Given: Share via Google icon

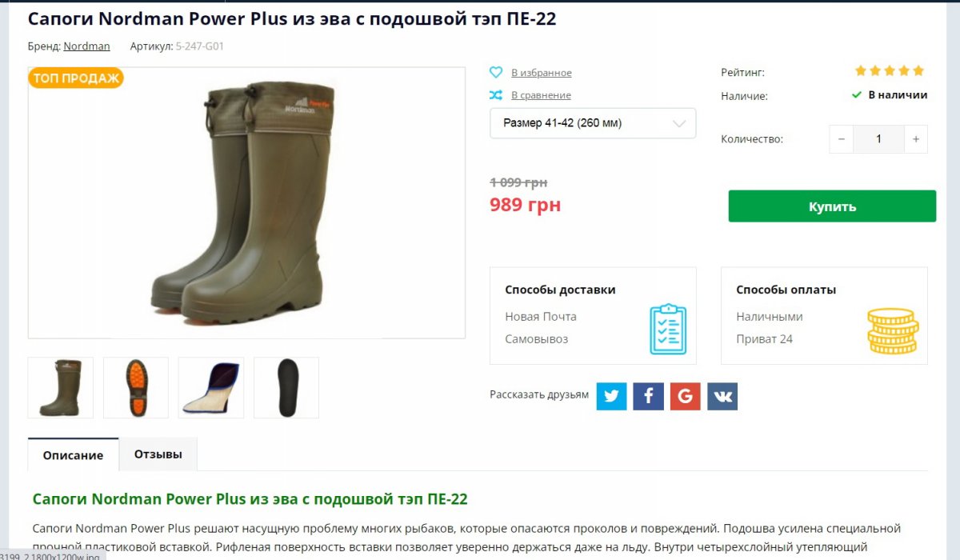Looking at the screenshot, I should [686, 396].
